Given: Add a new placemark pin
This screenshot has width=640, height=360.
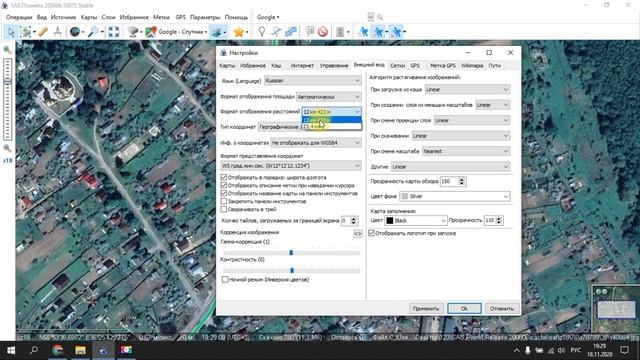Looking at the screenshot, I should [x=262, y=32].
